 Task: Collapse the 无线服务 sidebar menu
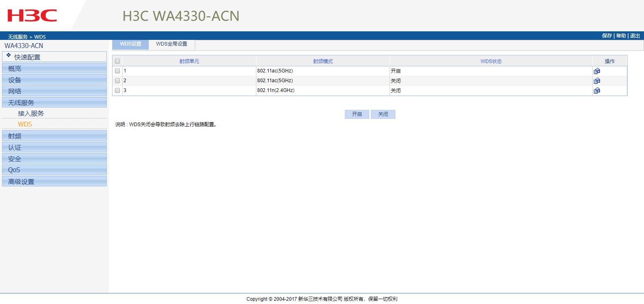click(x=54, y=103)
